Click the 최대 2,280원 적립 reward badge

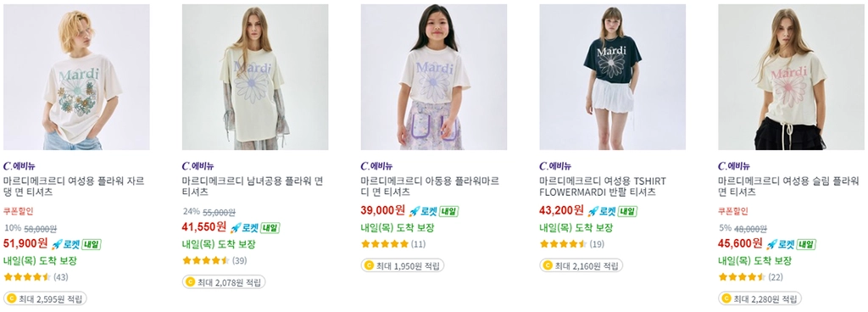[x=759, y=298]
